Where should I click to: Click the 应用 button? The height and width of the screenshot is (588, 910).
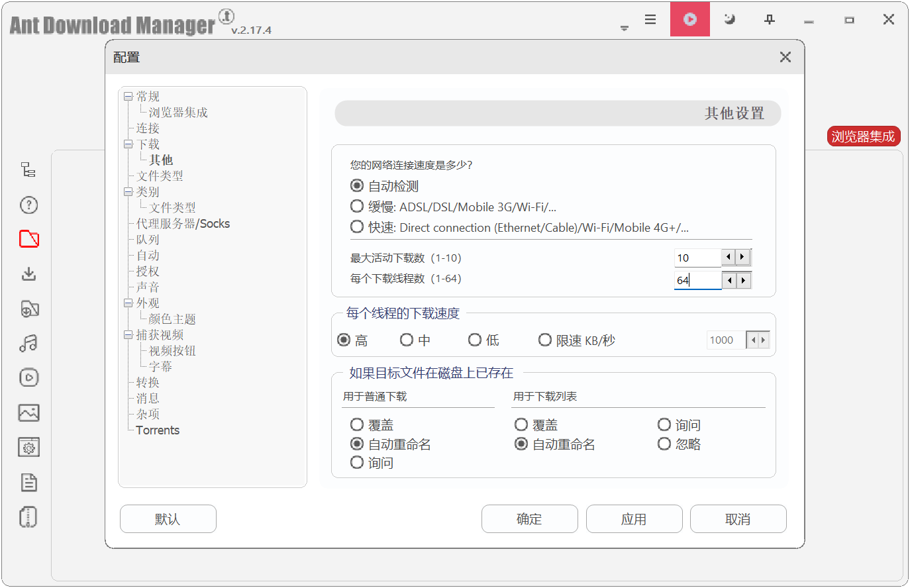pyautogui.click(x=634, y=519)
